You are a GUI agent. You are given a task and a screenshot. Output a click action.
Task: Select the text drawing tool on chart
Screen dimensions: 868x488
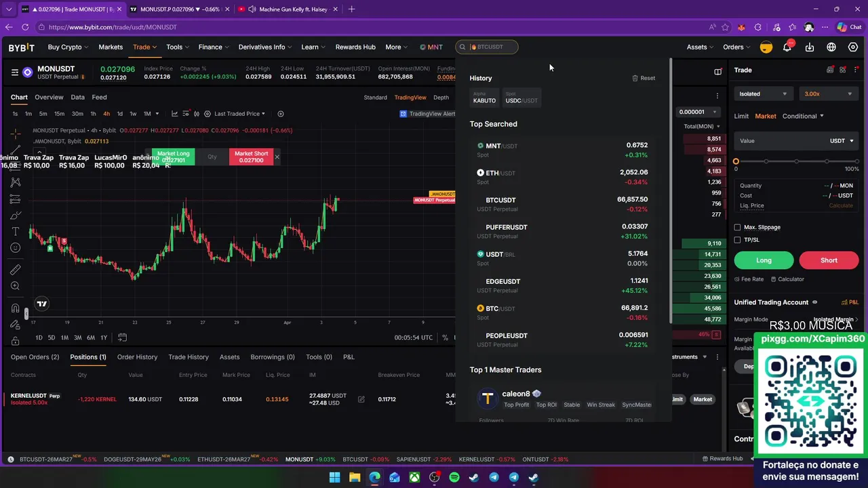(x=15, y=232)
